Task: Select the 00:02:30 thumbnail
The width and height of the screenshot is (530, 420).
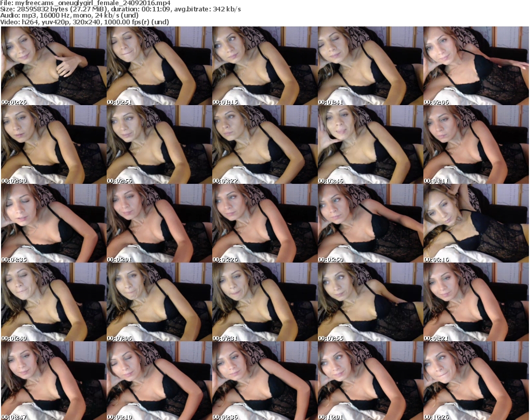Action: tap(54, 144)
